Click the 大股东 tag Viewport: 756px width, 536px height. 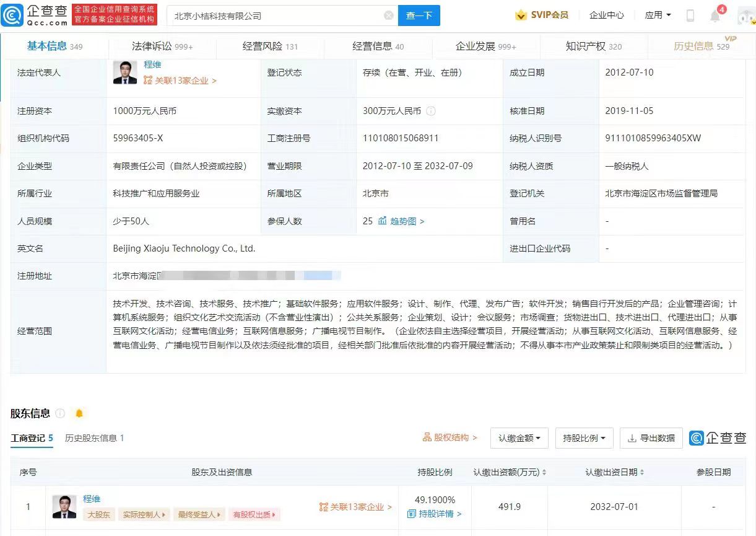pyautogui.click(x=98, y=514)
